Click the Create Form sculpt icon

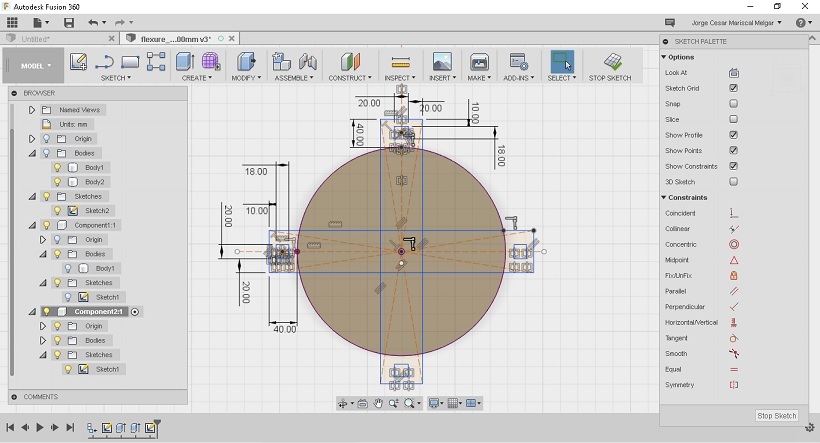click(211, 62)
